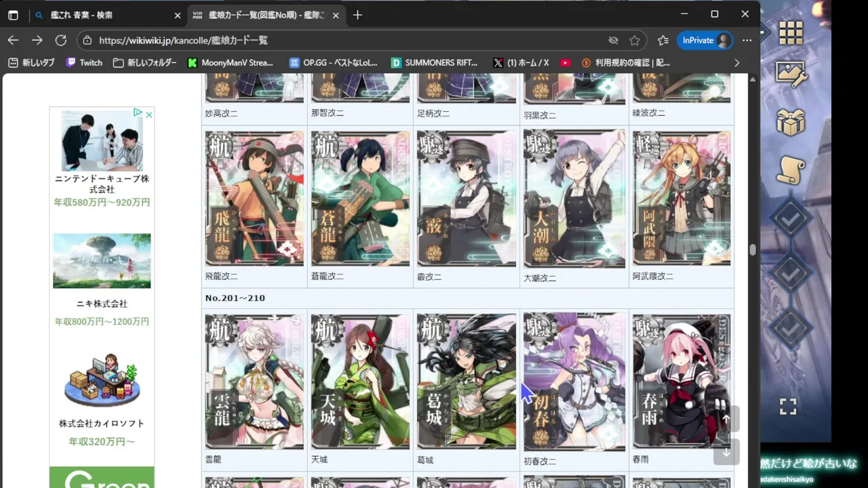Switch to the 艦これ 青葉 - 検索 tab
The height and width of the screenshot is (488, 868).
click(107, 15)
